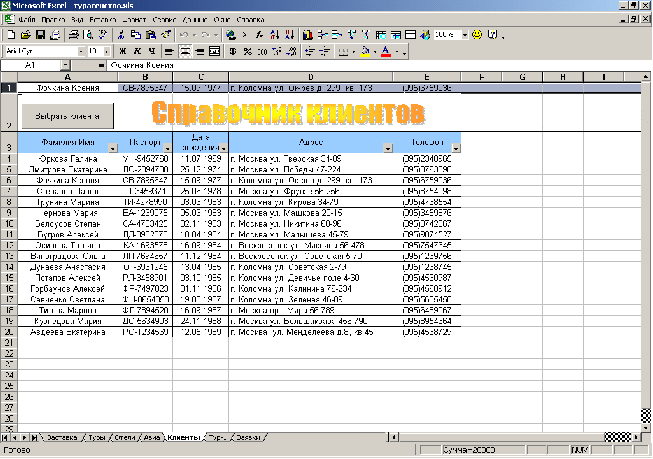Toggle center alignment
The image size is (653, 459).
pyautogui.click(x=184, y=51)
